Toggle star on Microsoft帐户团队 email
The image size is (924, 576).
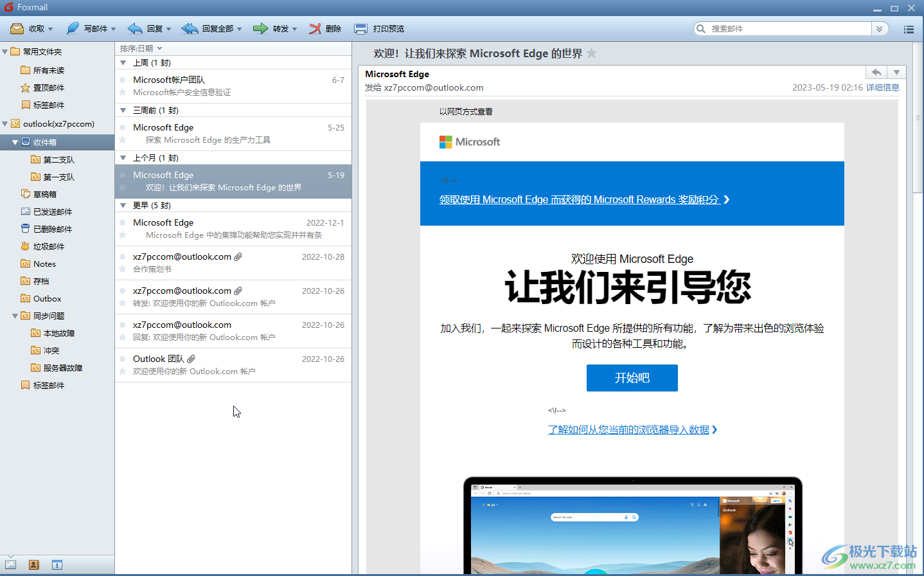point(122,93)
